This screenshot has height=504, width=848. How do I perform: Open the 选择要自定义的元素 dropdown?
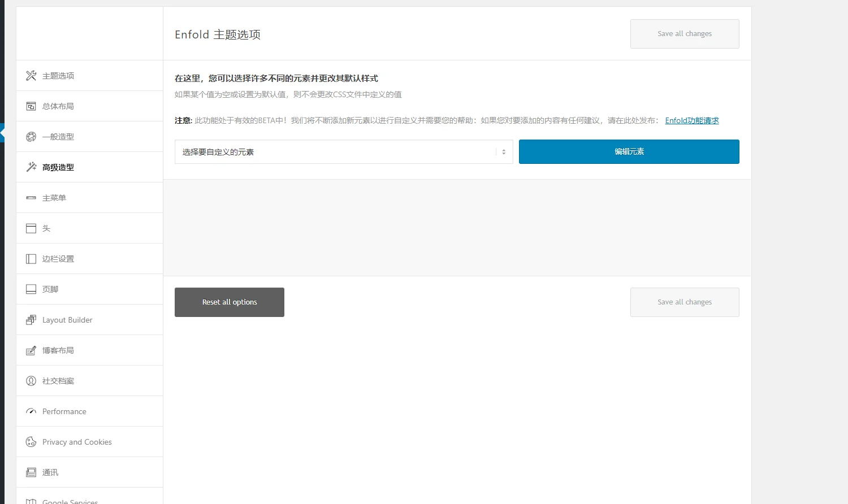point(344,152)
